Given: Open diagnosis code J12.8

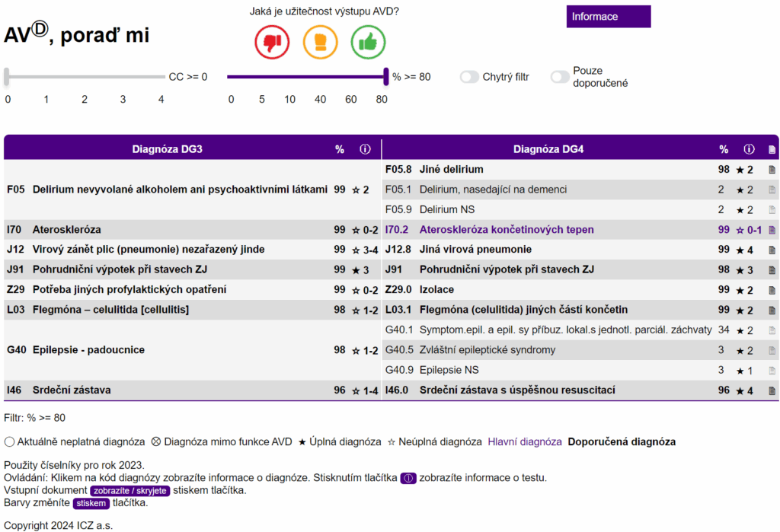Looking at the screenshot, I should coord(398,250).
